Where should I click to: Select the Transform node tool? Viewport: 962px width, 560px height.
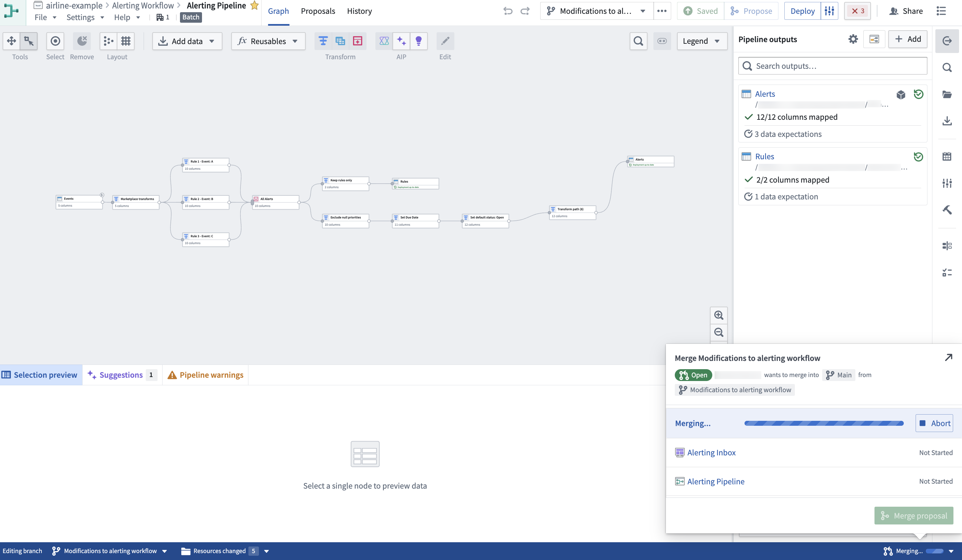coord(322,41)
